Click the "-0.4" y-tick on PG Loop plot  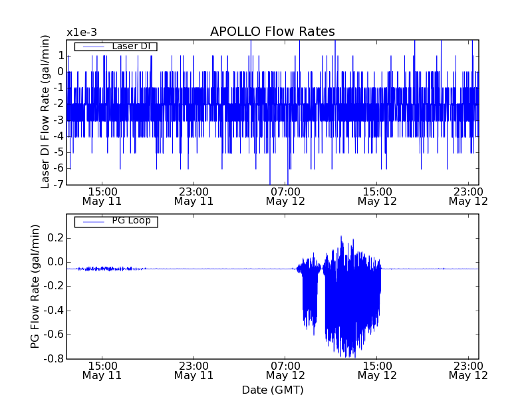[x=53, y=310]
